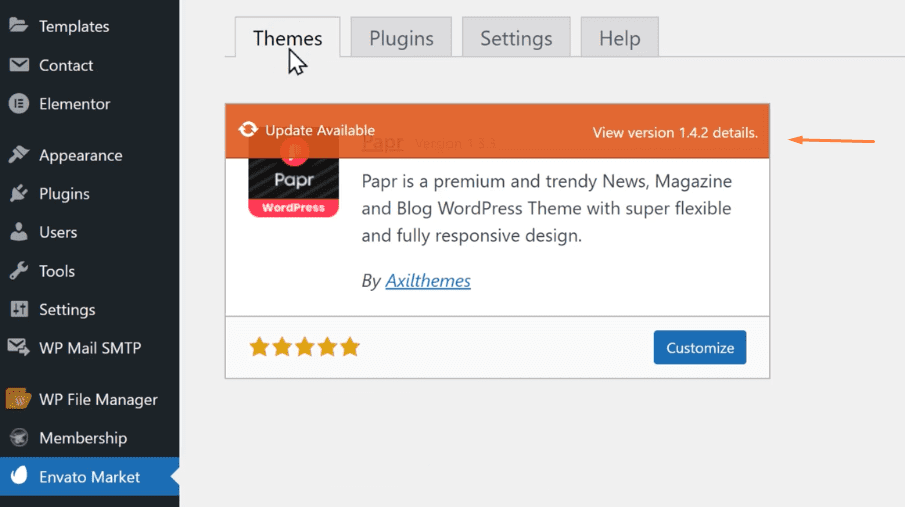The width and height of the screenshot is (905, 507).
Task: Click the Users person icon
Action: click(18, 232)
